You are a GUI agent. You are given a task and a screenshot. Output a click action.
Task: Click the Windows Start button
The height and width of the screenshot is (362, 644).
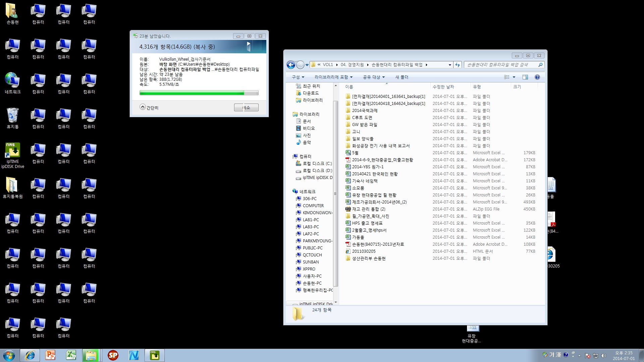coord(9,355)
